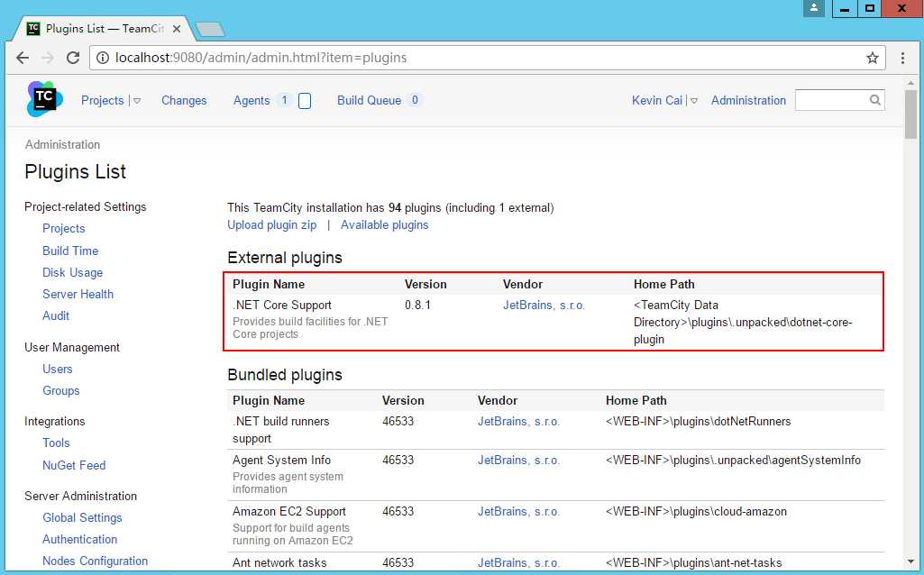924x575 pixels.
Task: Click Upload plugin zip link
Action: [271, 225]
